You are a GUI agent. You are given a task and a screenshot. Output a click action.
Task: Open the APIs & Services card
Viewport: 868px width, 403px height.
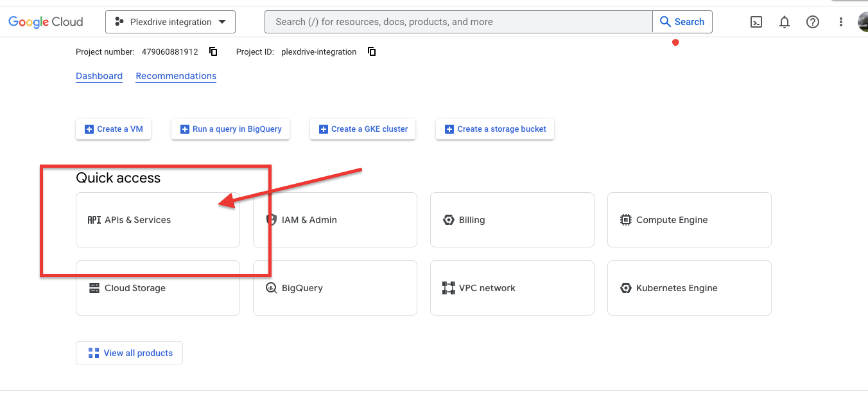(158, 220)
